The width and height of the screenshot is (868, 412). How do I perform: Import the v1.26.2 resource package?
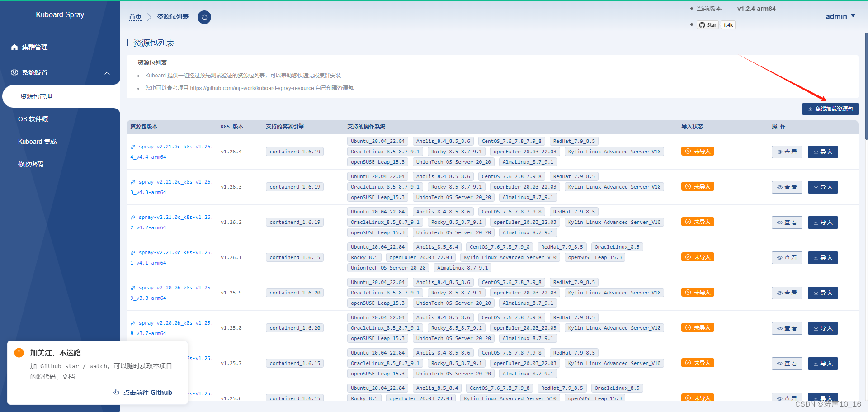click(823, 223)
